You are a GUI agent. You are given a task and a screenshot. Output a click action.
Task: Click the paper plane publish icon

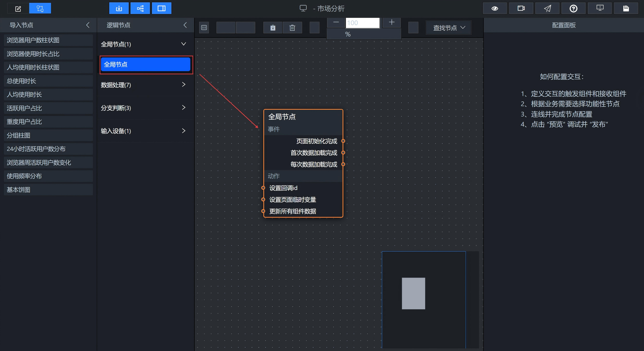click(x=547, y=9)
